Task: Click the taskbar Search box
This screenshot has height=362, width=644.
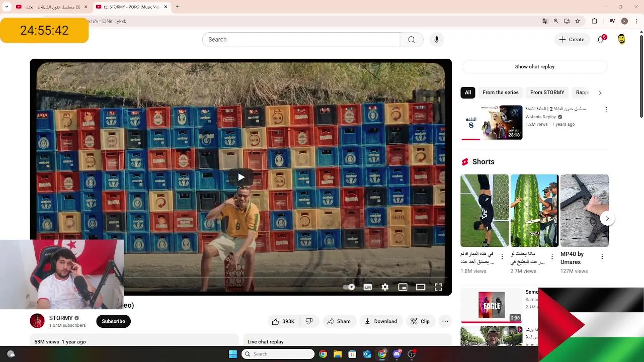Action: click(x=278, y=354)
